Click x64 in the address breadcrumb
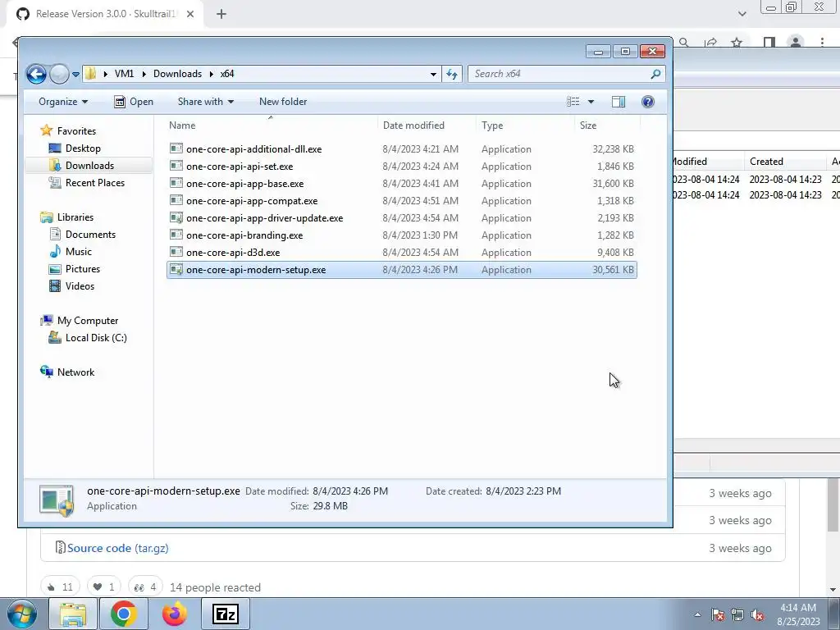 [227, 74]
